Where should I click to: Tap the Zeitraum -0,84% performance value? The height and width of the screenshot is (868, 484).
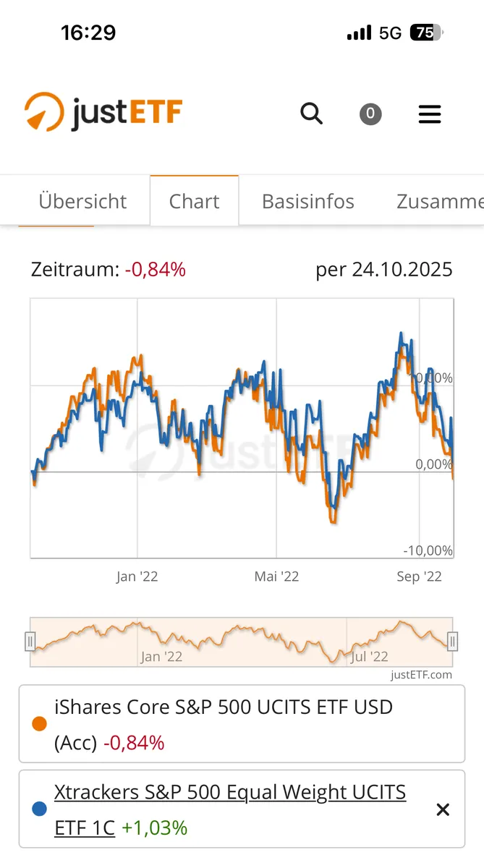click(x=156, y=270)
